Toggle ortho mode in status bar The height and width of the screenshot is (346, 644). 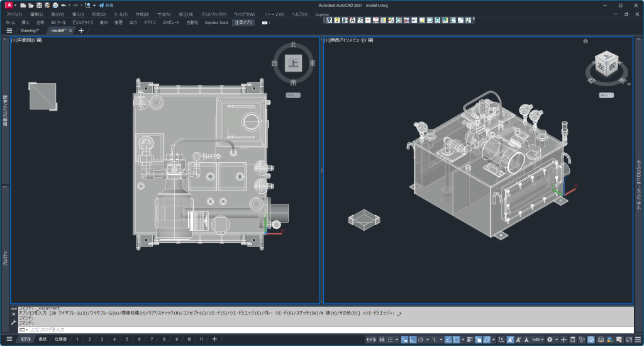coord(413,340)
